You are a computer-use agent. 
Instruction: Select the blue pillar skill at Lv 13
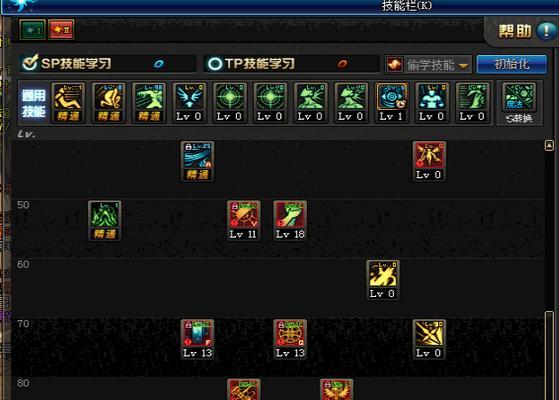tap(197, 339)
